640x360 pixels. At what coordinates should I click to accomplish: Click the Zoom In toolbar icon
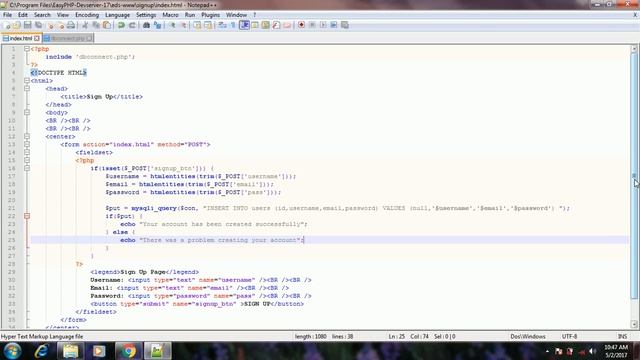click(x=173, y=25)
